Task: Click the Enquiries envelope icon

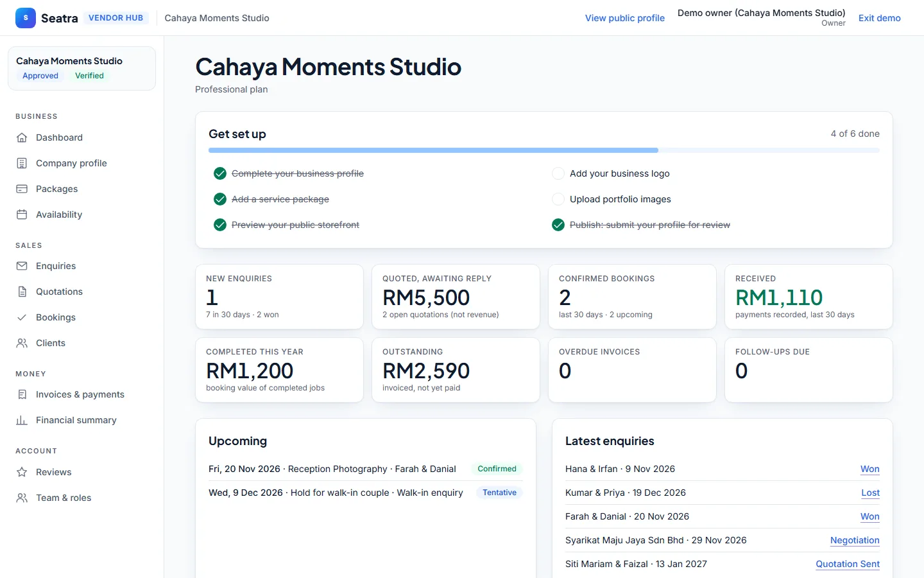Action: coord(22,266)
